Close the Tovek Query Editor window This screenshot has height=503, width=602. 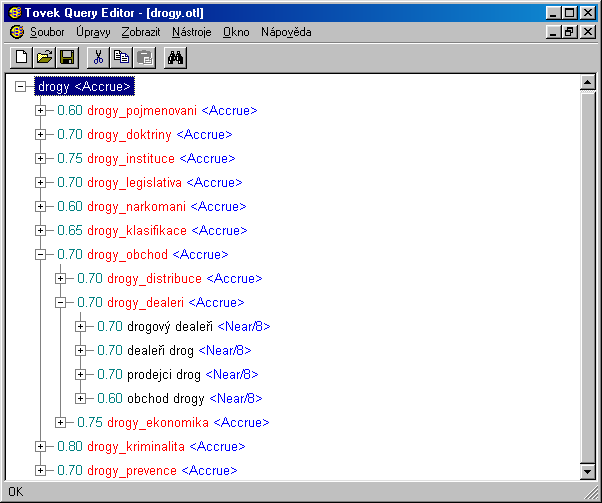588,13
